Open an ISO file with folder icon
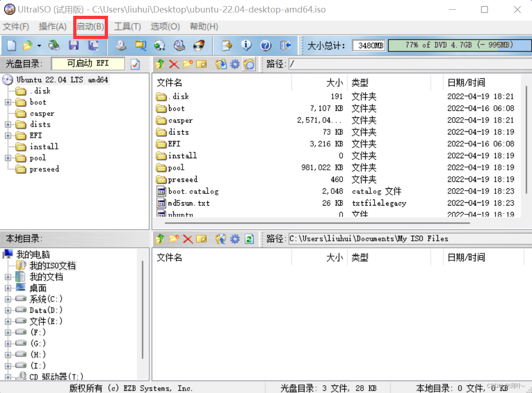 [x=27, y=45]
